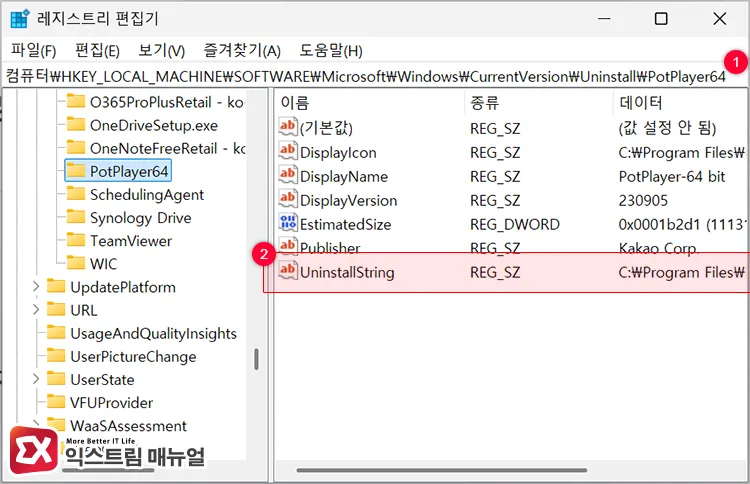
Task: Select the TeamViewer folder icon
Action: pyautogui.click(x=76, y=240)
